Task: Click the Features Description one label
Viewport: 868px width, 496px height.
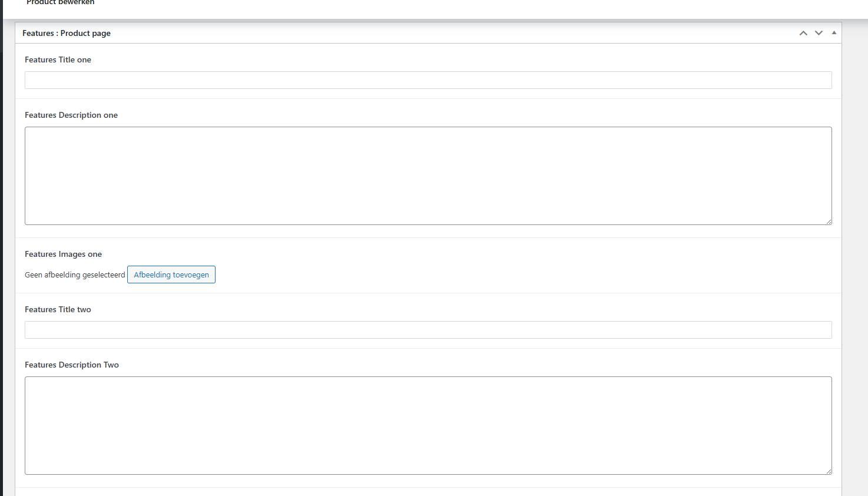Action: click(x=71, y=115)
